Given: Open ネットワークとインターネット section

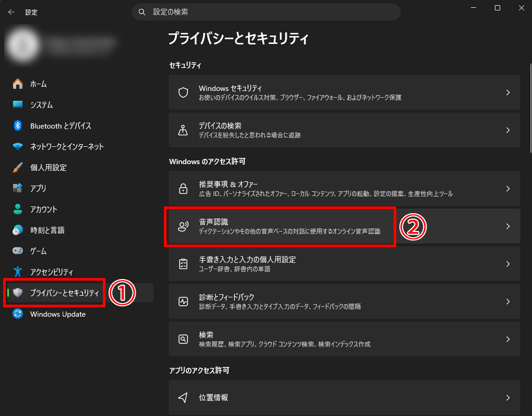Looking at the screenshot, I should [79, 146].
